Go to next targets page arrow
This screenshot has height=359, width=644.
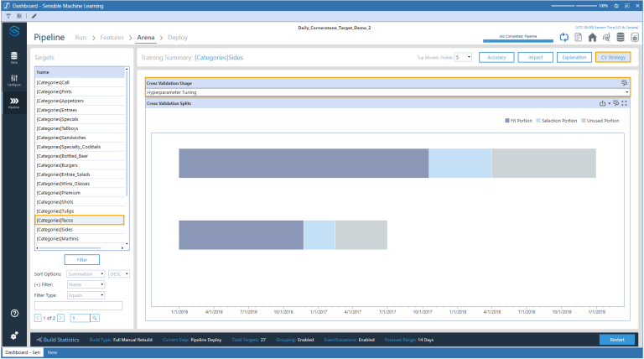[60, 318]
